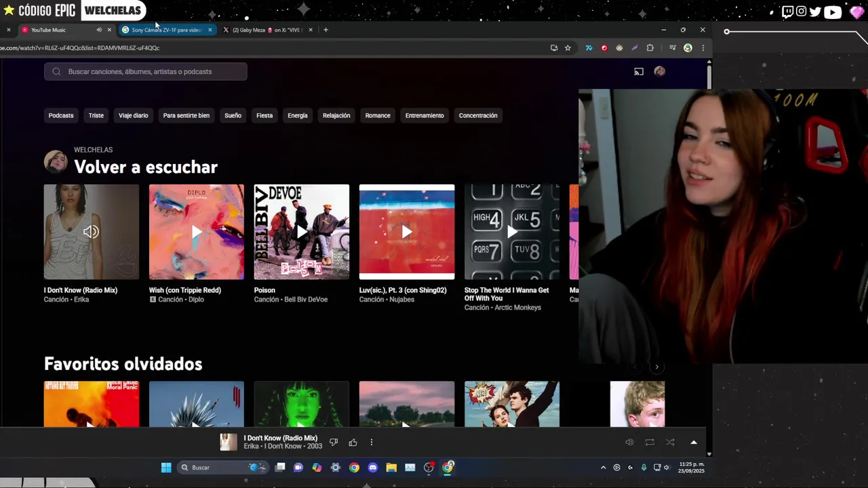Open more actions for current song
This screenshot has width=868, height=488.
pos(371,443)
